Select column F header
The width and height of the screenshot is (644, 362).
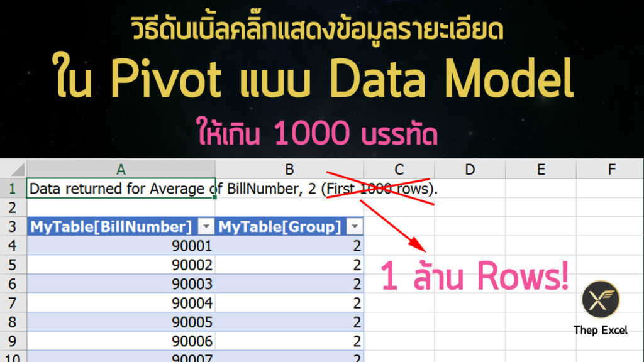coord(611,168)
